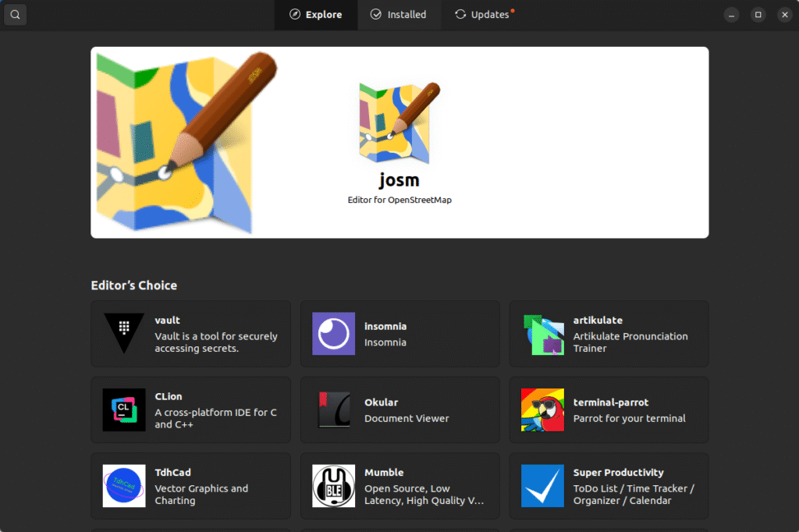Open Super Productivity checkmark icon
The width and height of the screenshot is (799, 532).
pyautogui.click(x=542, y=486)
